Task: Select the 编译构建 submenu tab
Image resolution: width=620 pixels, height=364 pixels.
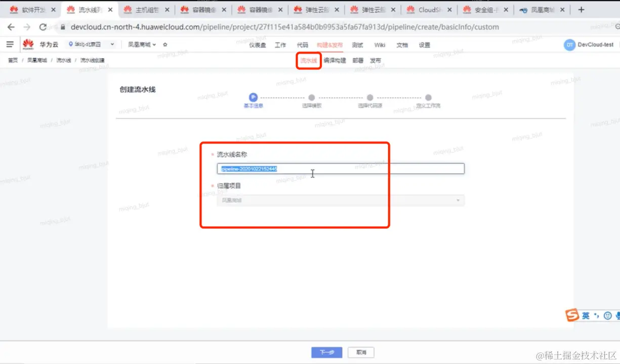Action: [335, 61]
